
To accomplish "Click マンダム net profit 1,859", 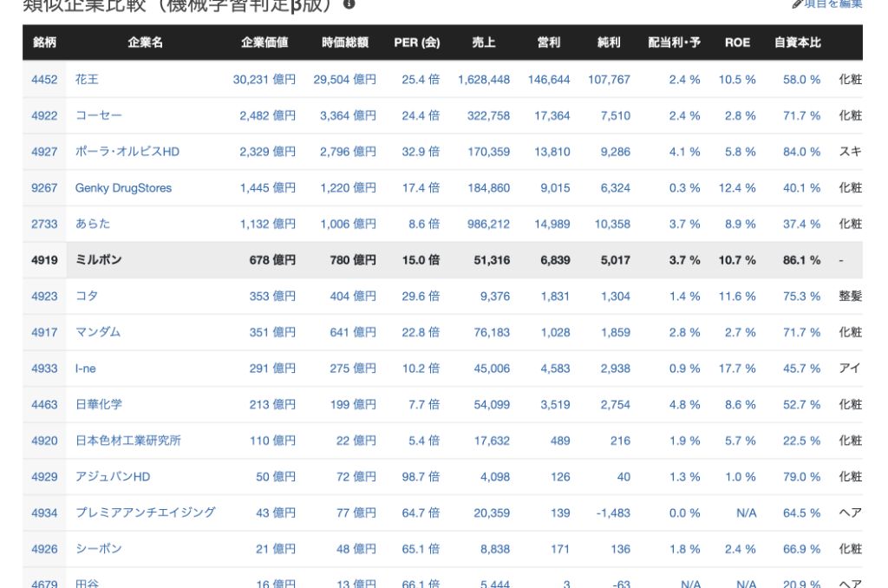I will [x=616, y=332].
